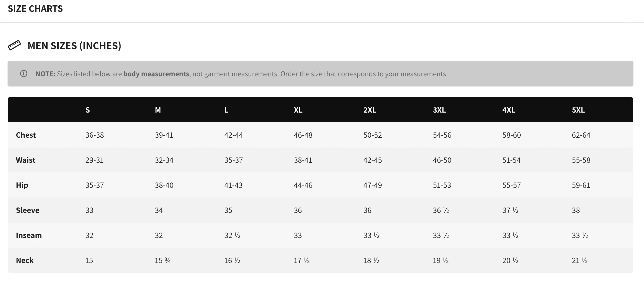
Task: Click the 15 ¾ neck measurement cell
Action: [x=163, y=260]
